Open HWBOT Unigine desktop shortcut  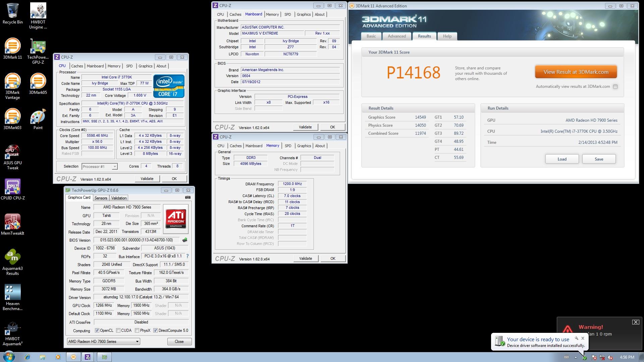[x=38, y=16]
